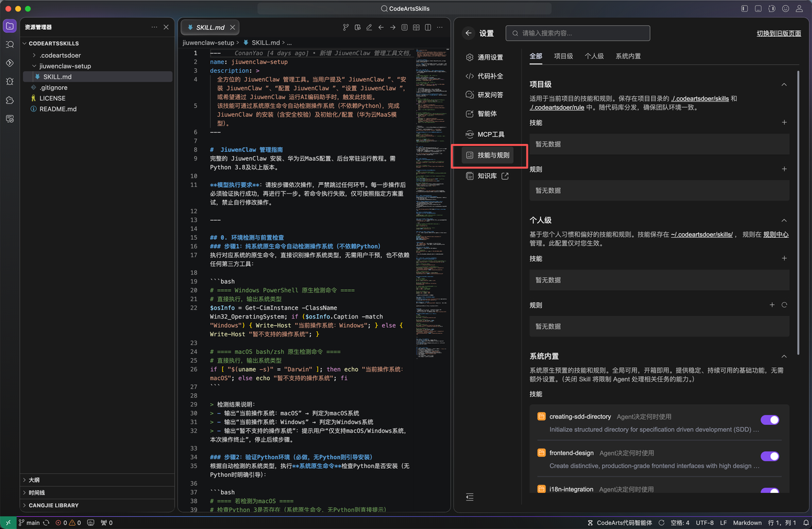
Task: Toggle primary sidebar layout icon in title bar
Action: (x=745, y=9)
